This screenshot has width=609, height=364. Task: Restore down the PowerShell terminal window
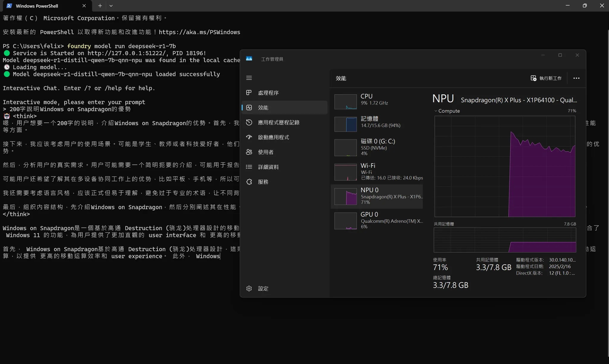pos(585,6)
